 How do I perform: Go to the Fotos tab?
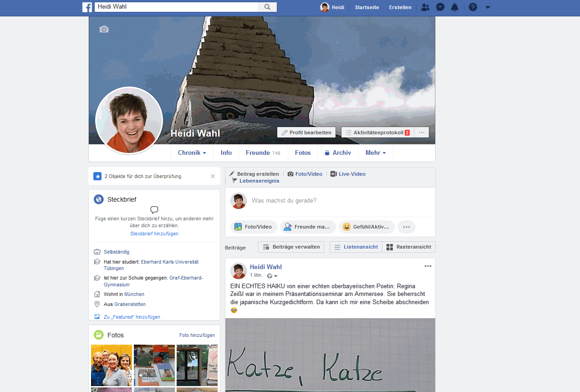303,153
